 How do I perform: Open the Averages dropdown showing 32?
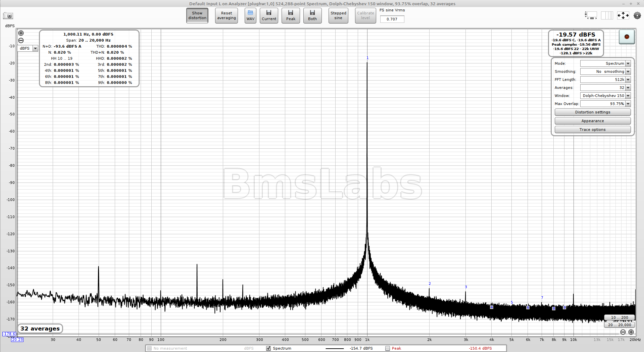(x=605, y=88)
